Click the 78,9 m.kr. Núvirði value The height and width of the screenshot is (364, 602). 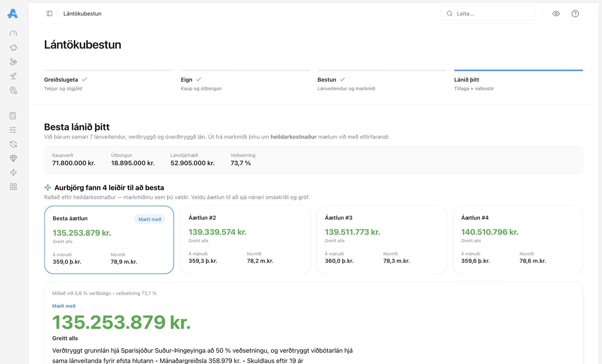[x=124, y=262]
